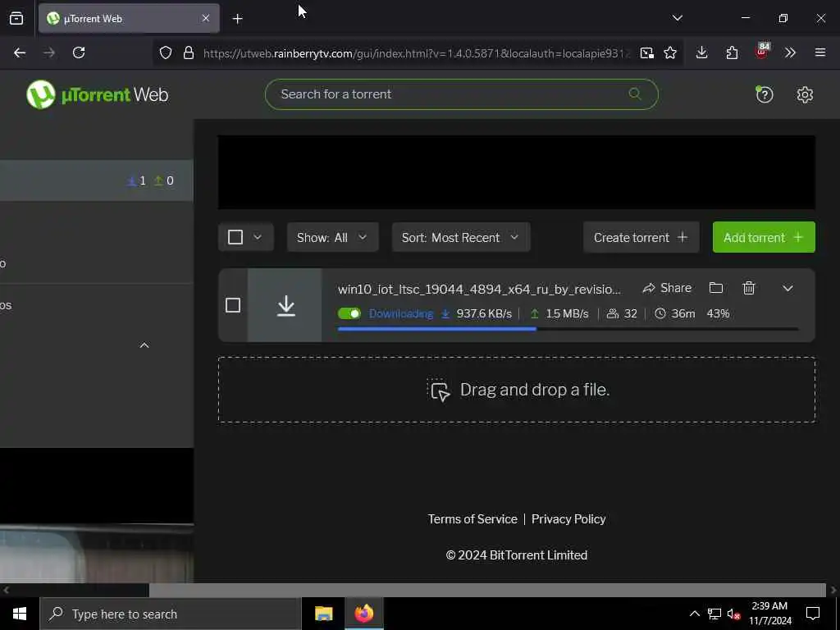This screenshot has height=630, width=840.
Task: Open the tracking protection shield icon
Action: click(x=166, y=52)
